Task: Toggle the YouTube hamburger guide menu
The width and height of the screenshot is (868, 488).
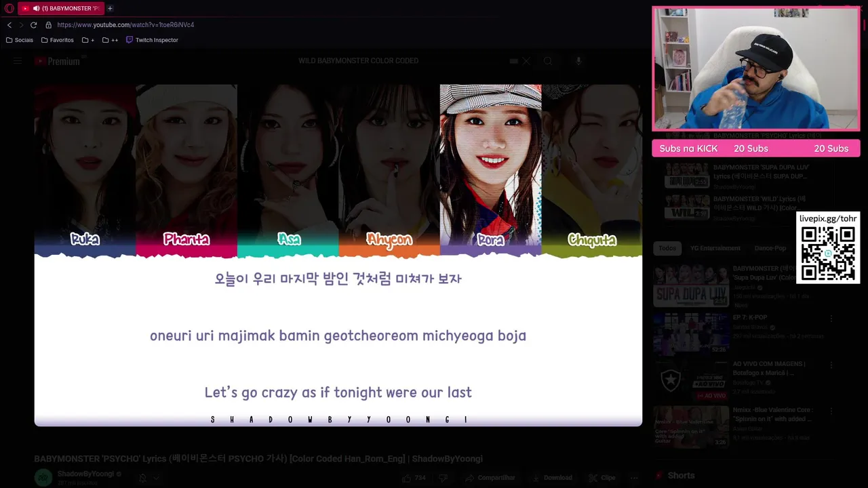Action: pyautogui.click(x=18, y=61)
